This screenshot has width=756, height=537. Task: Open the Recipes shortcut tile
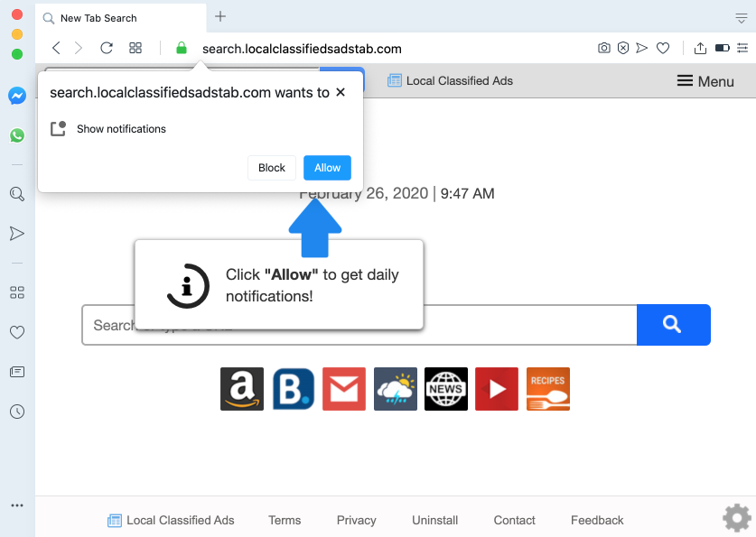pyautogui.click(x=547, y=389)
